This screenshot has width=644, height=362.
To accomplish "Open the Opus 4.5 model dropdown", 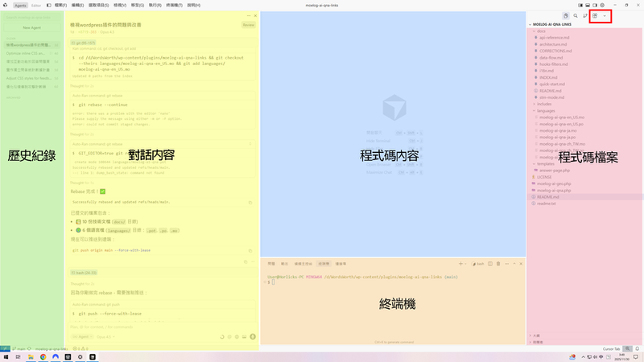I will pyautogui.click(x=105, y=336).
